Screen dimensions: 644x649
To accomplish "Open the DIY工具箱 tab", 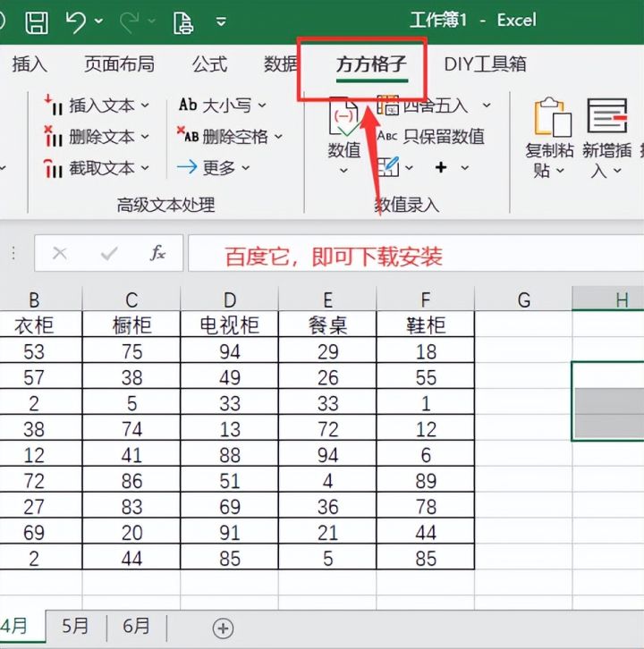I will [x=485, y=64].
